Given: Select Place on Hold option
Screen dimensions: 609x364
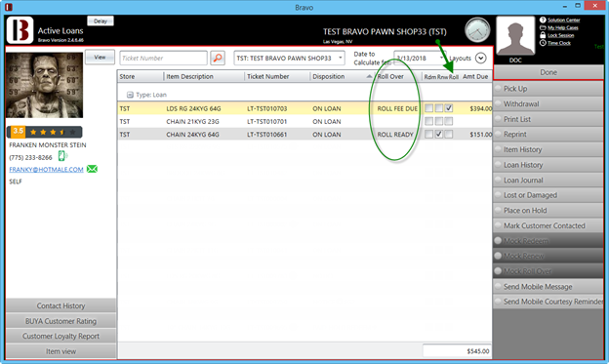Looking at the screenshot, I should (x=548, y=210).
